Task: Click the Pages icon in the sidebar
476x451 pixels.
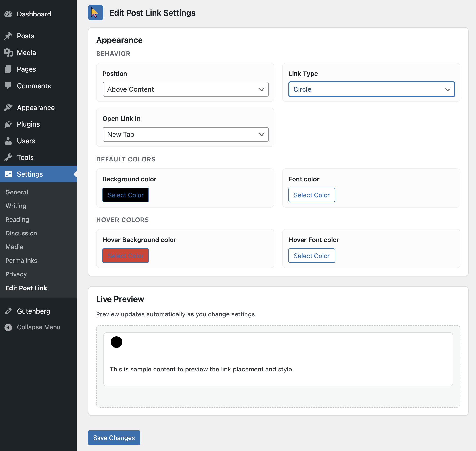Action: [x=8, y=69]
